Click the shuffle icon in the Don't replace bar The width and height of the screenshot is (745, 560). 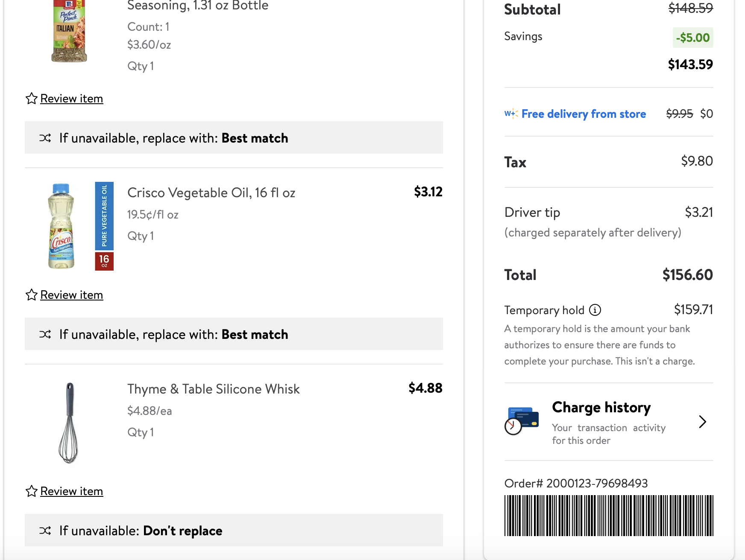point(45,531)
